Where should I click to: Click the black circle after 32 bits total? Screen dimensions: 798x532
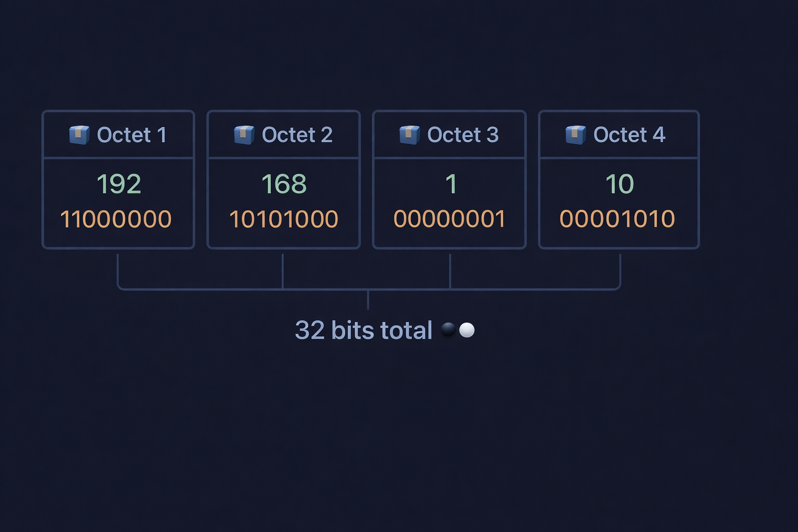click(x=448, y=330)
